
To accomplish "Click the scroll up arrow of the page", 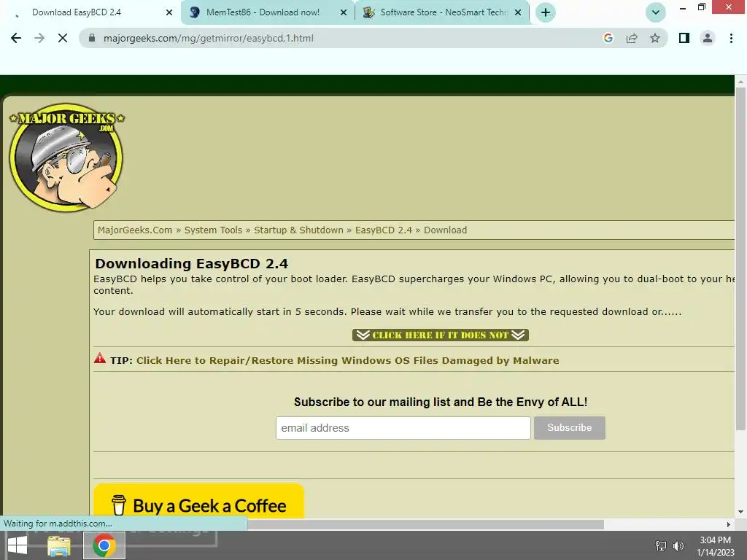I will pos(740,82).
